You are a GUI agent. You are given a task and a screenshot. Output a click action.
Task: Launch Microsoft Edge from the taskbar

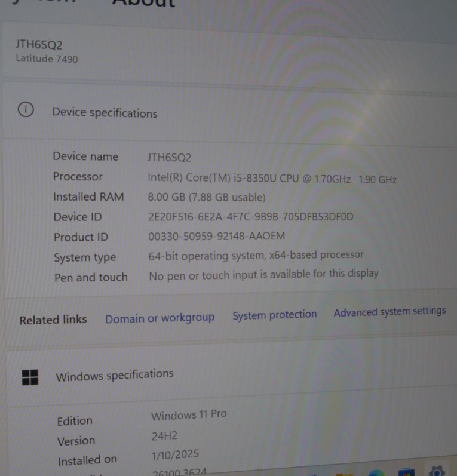pyautogui.click(x=376, y=473)
